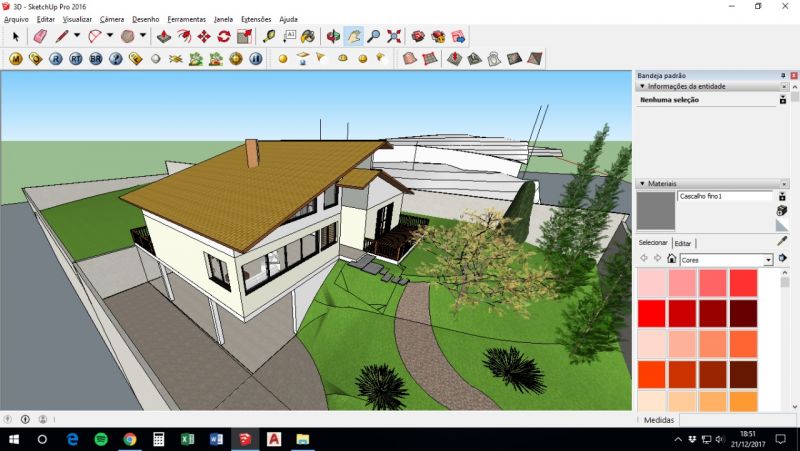Switch to the Editar tab
The height and width of the screenshot is (451, 800).
click(x=682, y=243)
